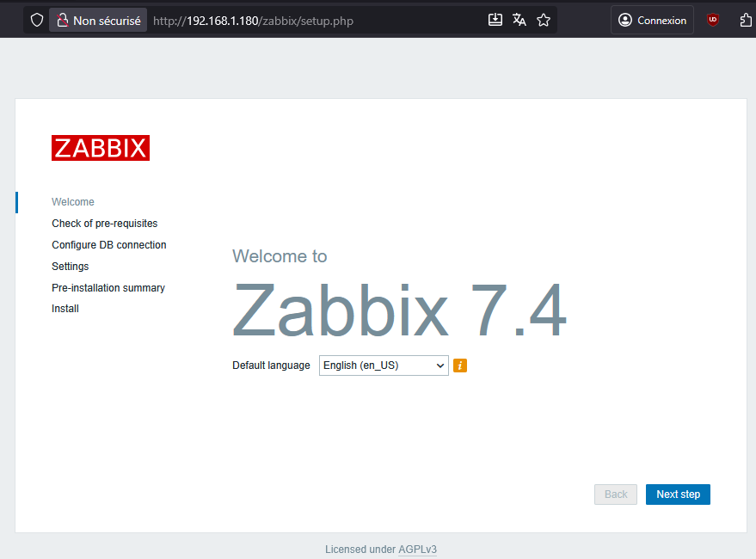Select the Install setup step
The width and height of the screenshot is (756, 559).
(x=65, y=309)
